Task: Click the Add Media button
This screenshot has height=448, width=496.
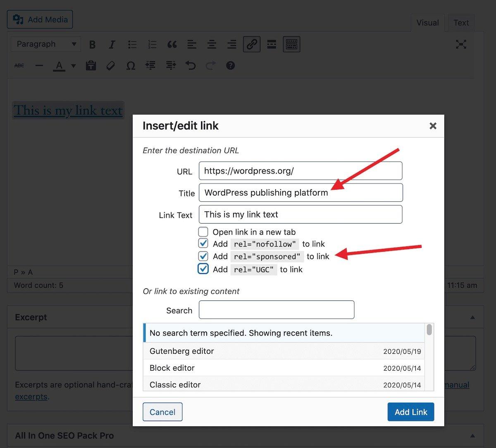Action: pos(40,19)
